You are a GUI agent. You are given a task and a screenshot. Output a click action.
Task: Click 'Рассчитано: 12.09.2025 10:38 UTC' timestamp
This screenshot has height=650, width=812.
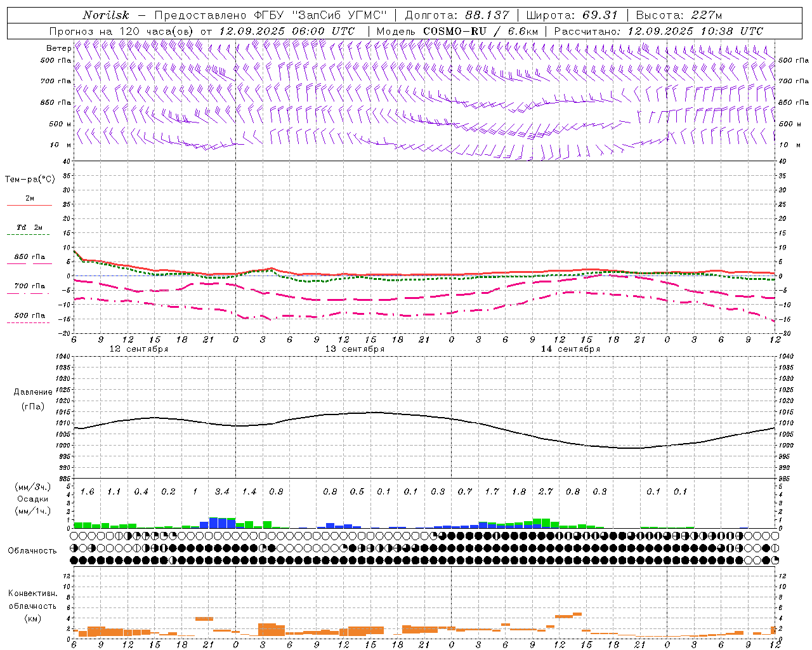coord(658,31)
